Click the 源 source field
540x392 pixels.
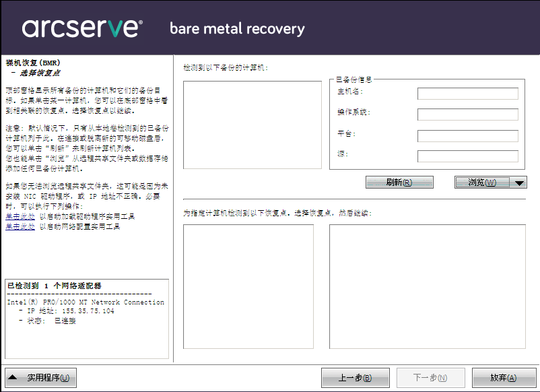468,156
